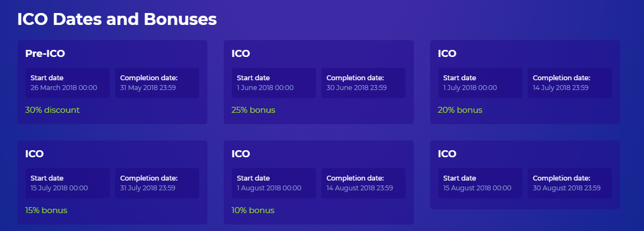Click the 30 August 2018 completion date box
The height and width of the screenshot is (231, 644).
click(x=570, y=183)
